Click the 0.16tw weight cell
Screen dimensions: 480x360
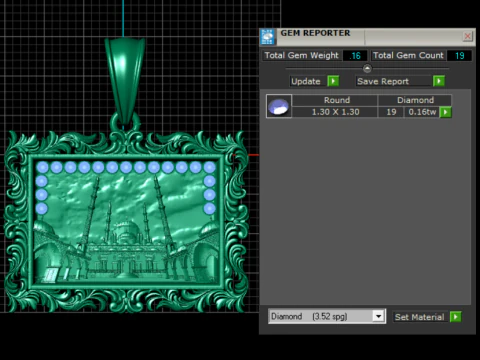click(422, 112)
